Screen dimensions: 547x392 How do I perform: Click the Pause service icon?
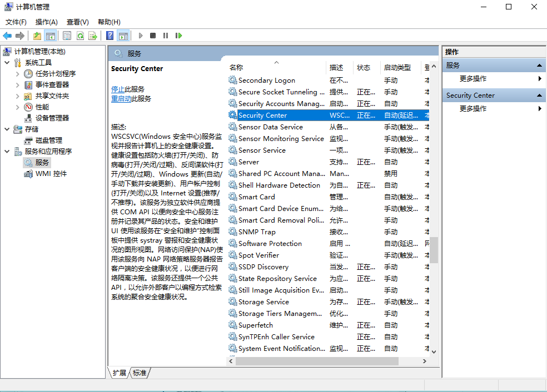166,36
